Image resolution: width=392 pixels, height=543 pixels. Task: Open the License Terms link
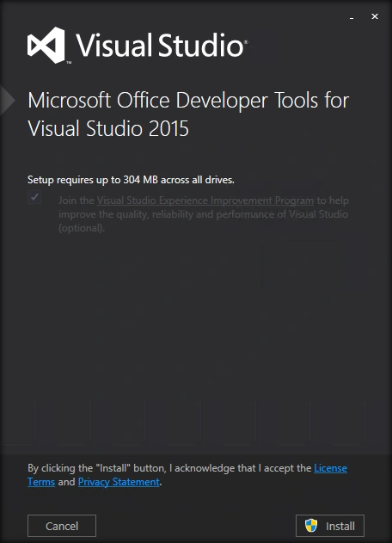pyautogui.click(x=330, y=468)
